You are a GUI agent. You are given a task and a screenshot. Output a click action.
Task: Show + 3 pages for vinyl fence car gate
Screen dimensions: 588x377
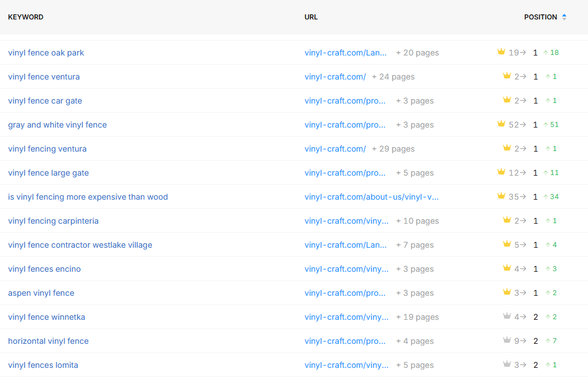pos(415,101)
